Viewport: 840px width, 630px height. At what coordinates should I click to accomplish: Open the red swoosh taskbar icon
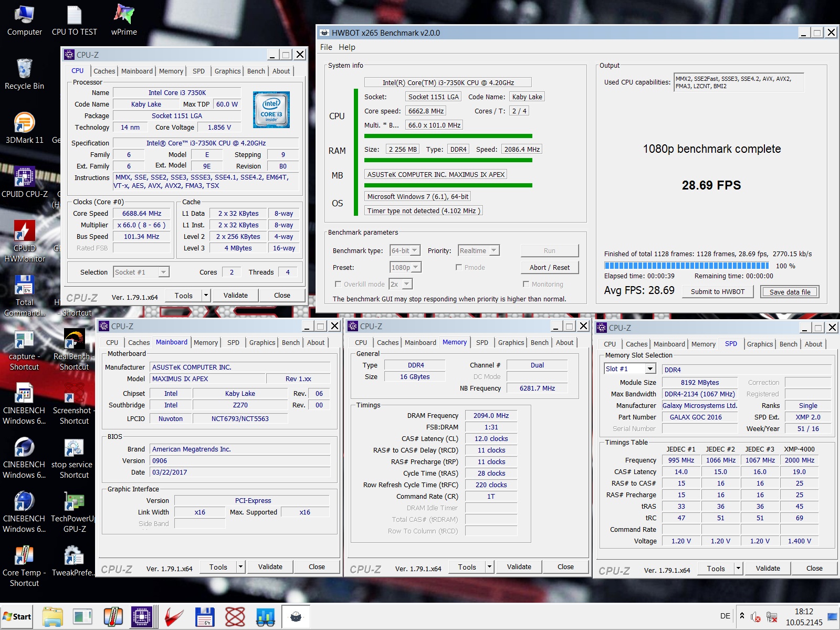(x=174, y=617)
